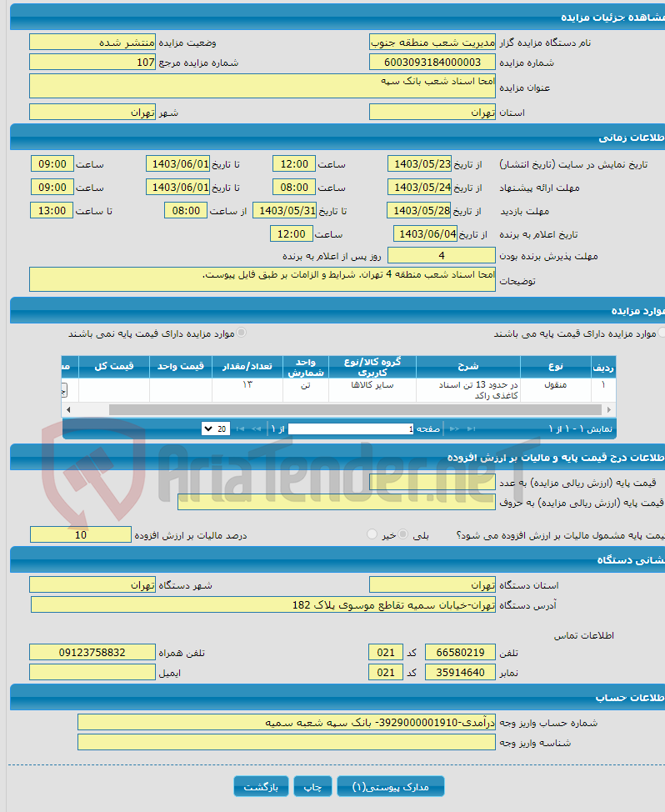
Task: Click the table's right scroll arrow
Action: pos(608,409)
